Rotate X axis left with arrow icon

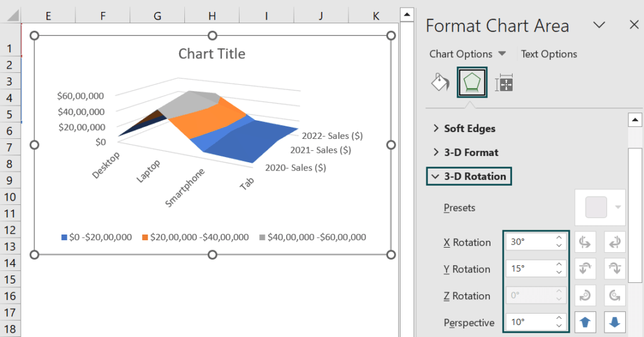click(x=585, y=242)
